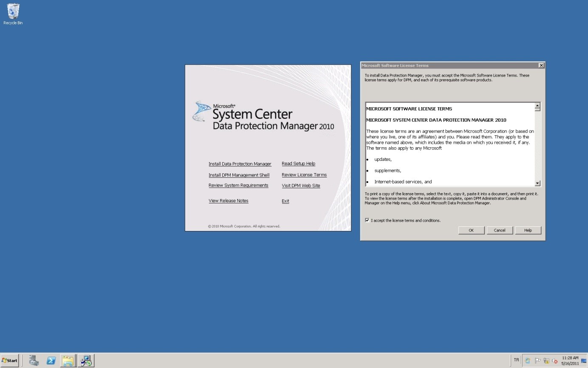Launch Windows PowerShell from the taskbar
This screenshot has height=368, width=588.
coord(51,360)
